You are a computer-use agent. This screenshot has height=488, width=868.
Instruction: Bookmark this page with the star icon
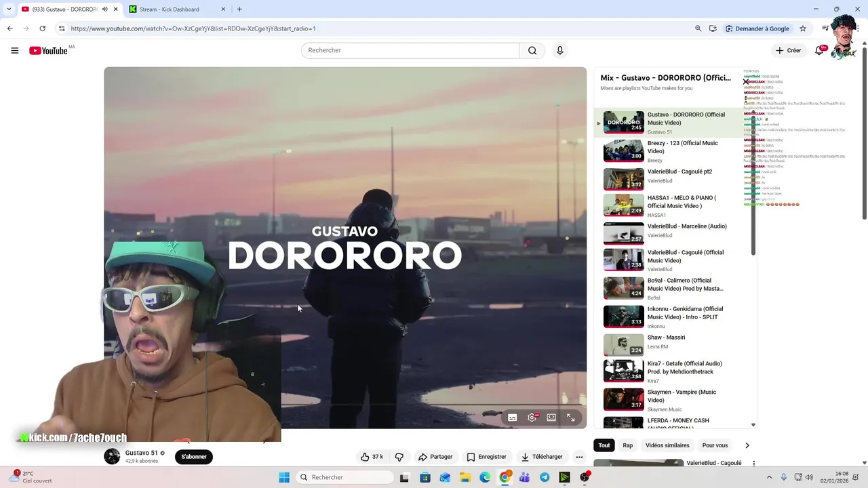coord(803,28)
